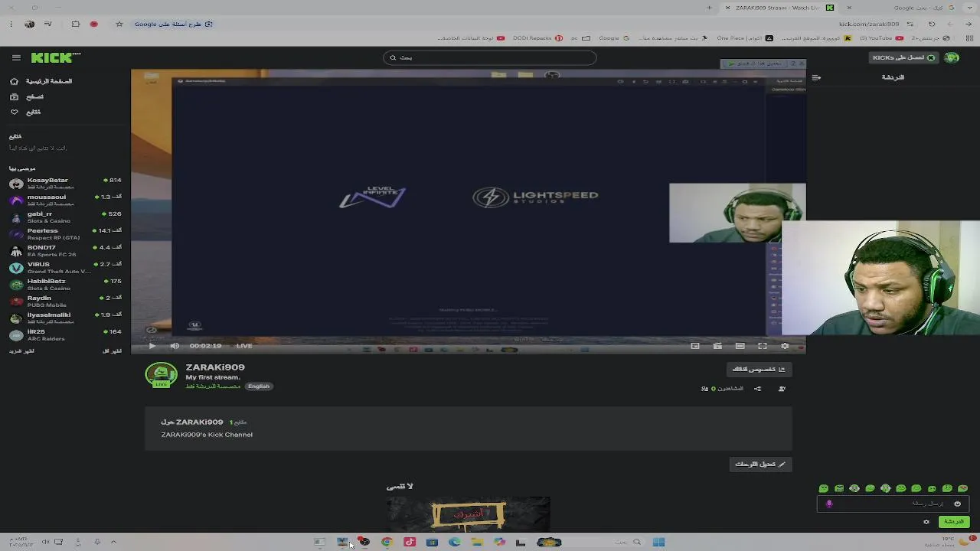
Task: Insert the first quick emote in chat
Action: pyautogui.click(x=824, y=488)
